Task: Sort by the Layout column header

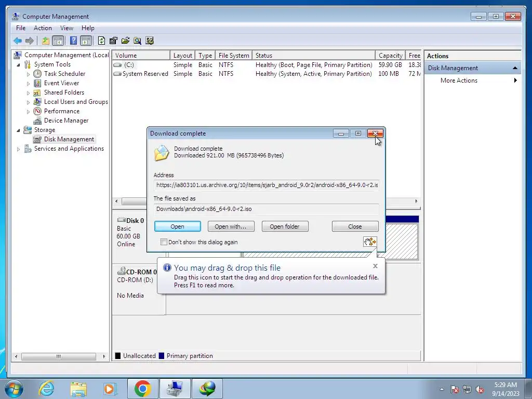Action: 182,55
